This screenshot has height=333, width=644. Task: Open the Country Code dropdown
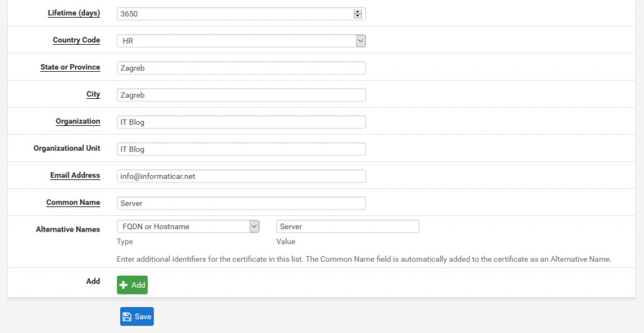tap(241, 41)
